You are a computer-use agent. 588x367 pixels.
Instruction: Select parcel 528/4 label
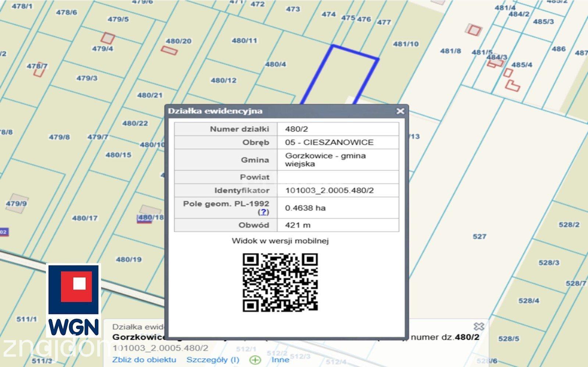(x=529, y=301)
